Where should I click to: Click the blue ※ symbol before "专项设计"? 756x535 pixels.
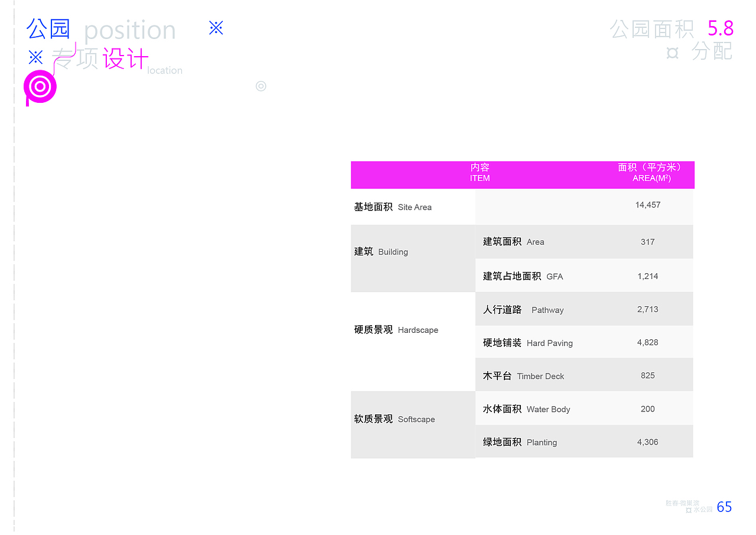(35, 57)
